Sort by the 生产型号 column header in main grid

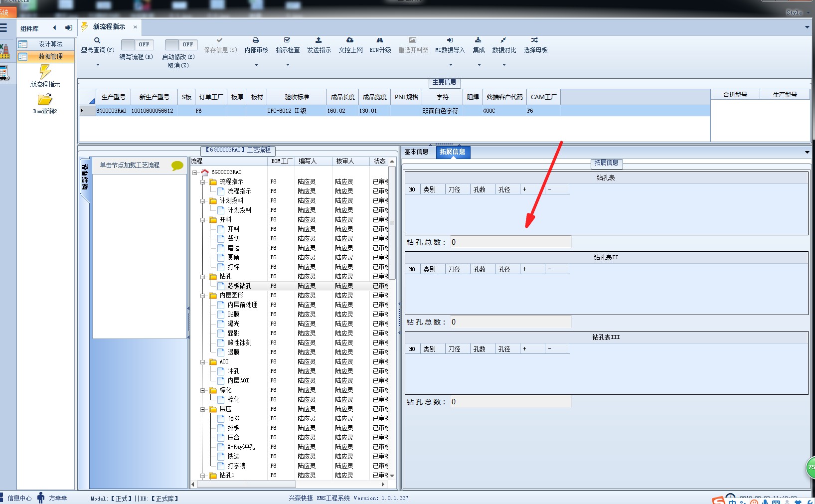click(x=113, y=97)
